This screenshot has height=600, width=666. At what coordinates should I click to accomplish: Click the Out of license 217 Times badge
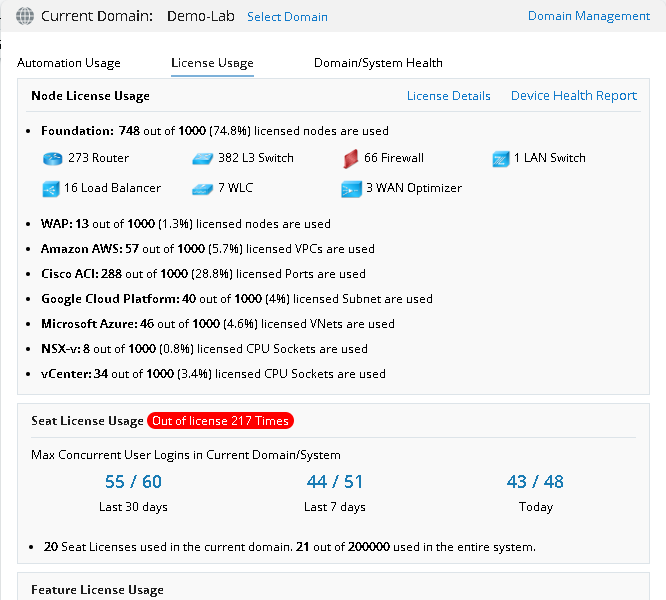tap(220, 421)
